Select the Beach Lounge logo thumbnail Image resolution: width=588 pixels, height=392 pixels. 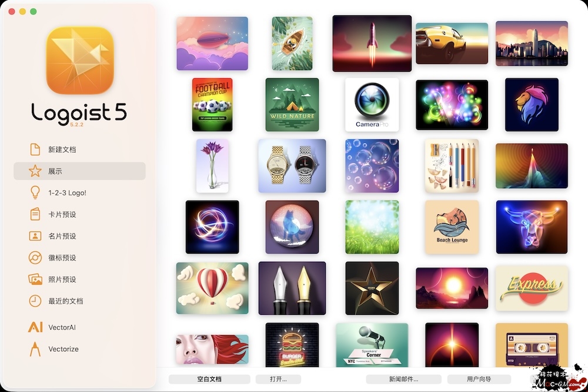tap(452, 227)
